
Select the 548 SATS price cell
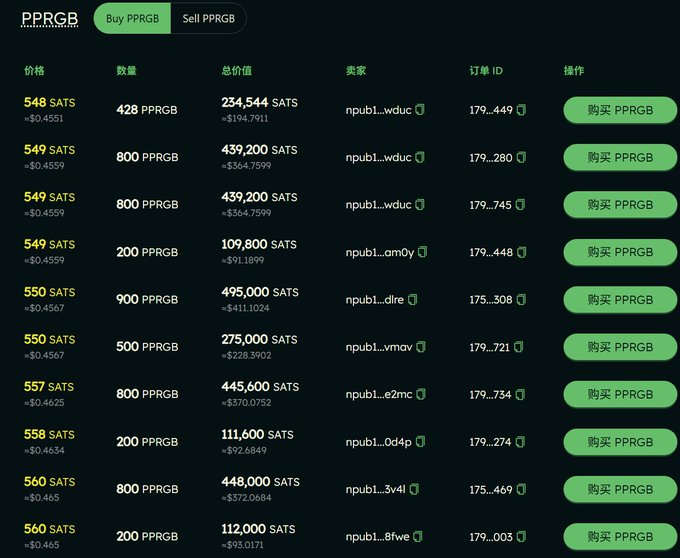click(x=49, y=102)
